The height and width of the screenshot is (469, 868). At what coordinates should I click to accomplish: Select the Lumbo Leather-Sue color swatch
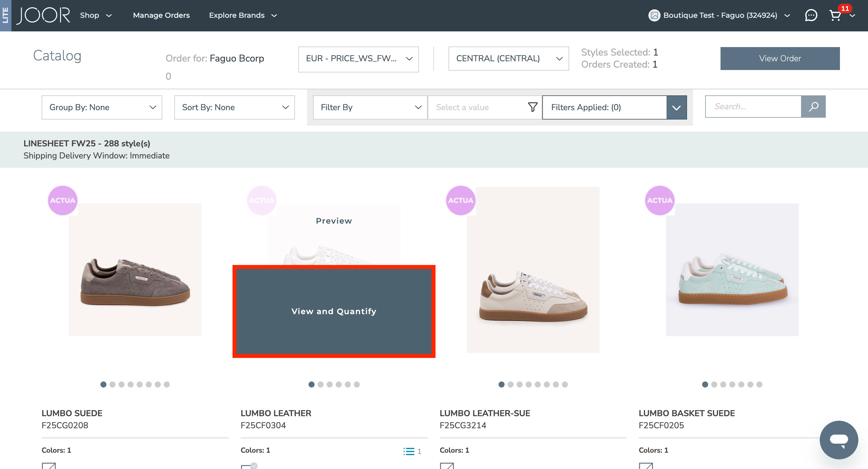pos(447,466)
